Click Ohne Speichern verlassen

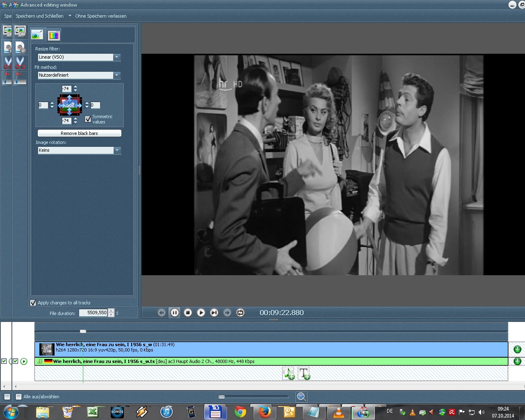click(x=100, y=16)
